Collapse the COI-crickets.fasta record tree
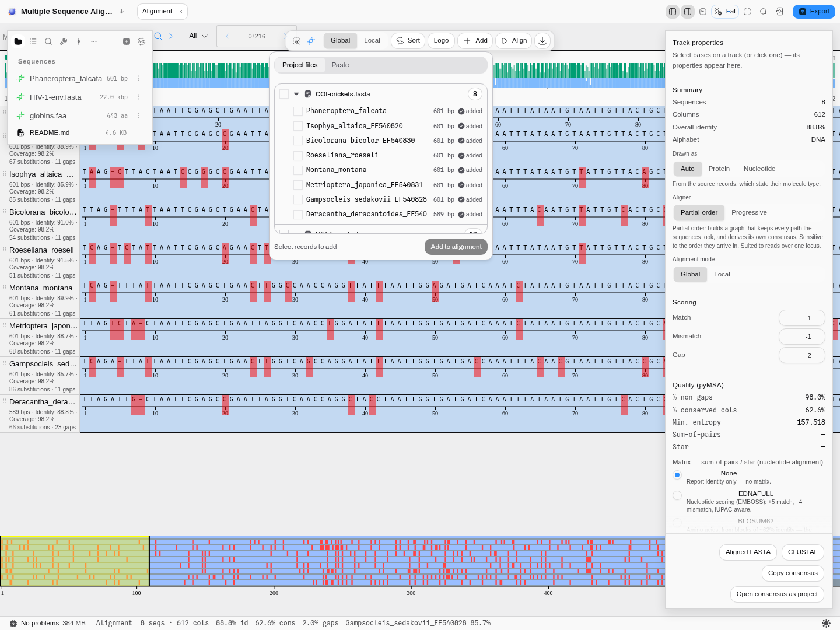This screenshot has height=630, width=840. pyautogui.click(x=296, y=94)
